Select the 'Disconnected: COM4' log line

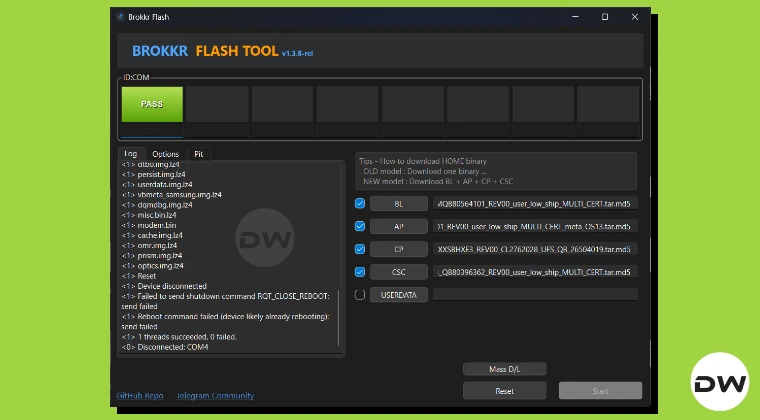tap(165, 347)
